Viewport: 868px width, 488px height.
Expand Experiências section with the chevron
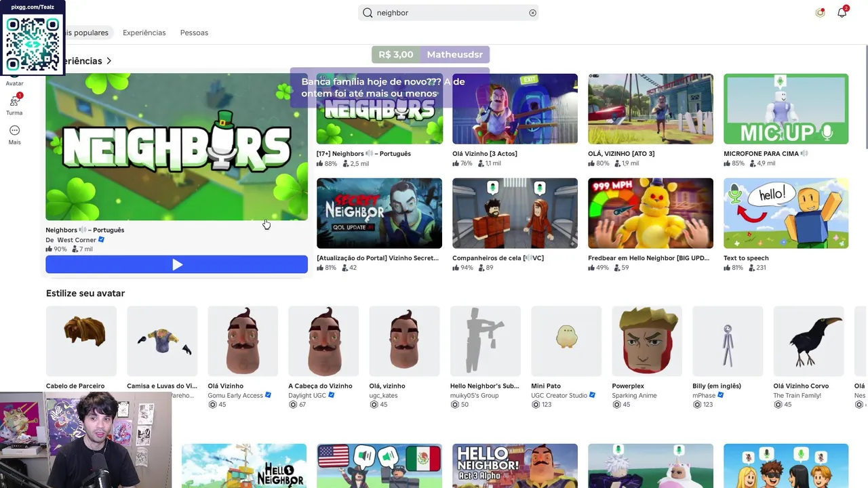[x=108, y=61]
